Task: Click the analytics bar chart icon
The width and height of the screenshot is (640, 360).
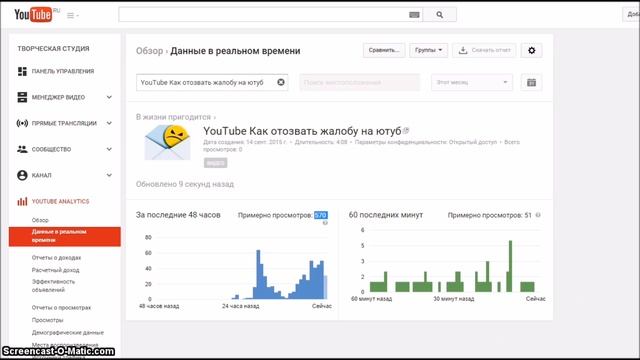Action: [22, 201]
